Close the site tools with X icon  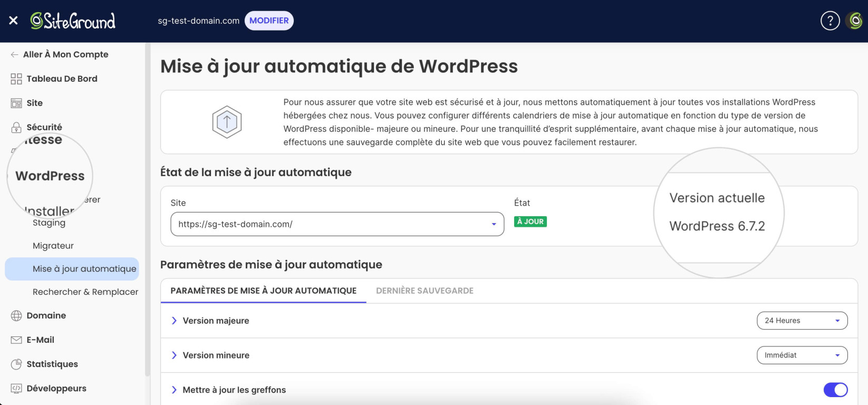13,21
